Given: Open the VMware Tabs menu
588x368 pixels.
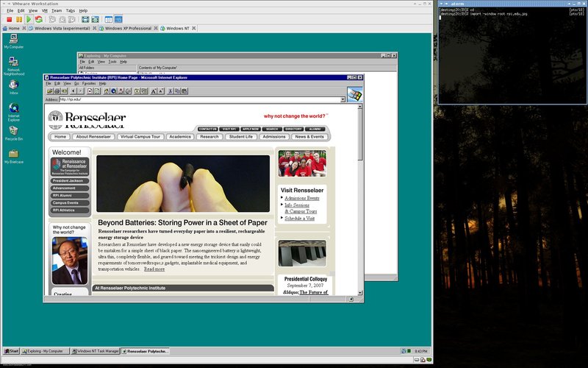Looking at the screenshot, I should (x=71, y=10).
